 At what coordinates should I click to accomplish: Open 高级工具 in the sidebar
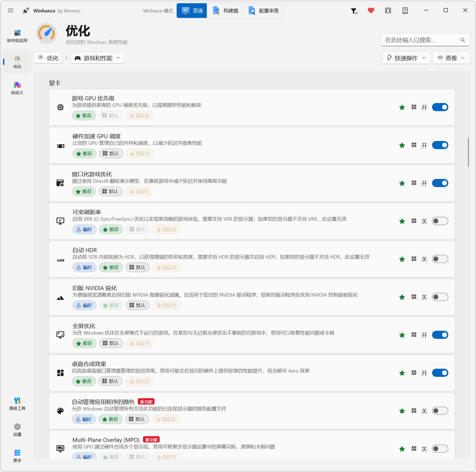(17, 404)
